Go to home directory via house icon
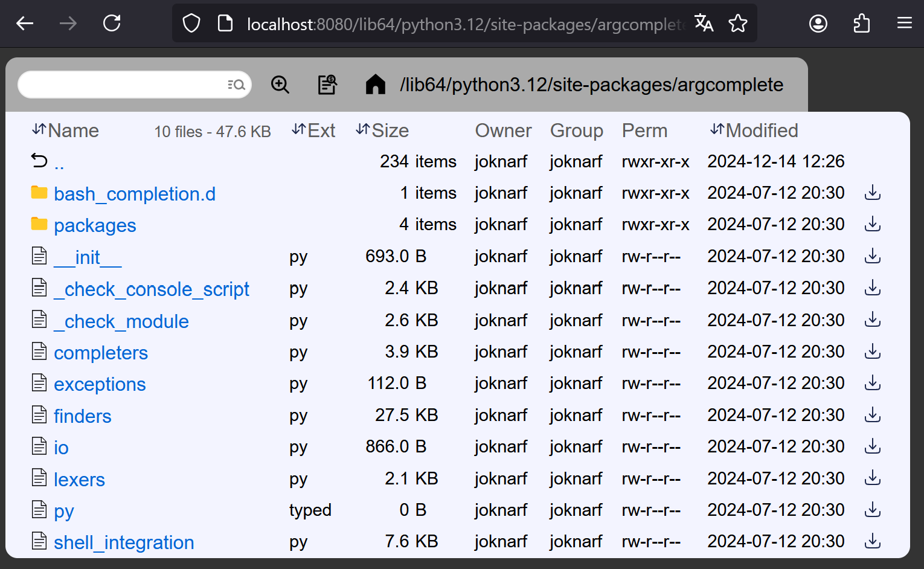This screenshot has height=569, width=924. pyautogui.click(x=376, y=85)
